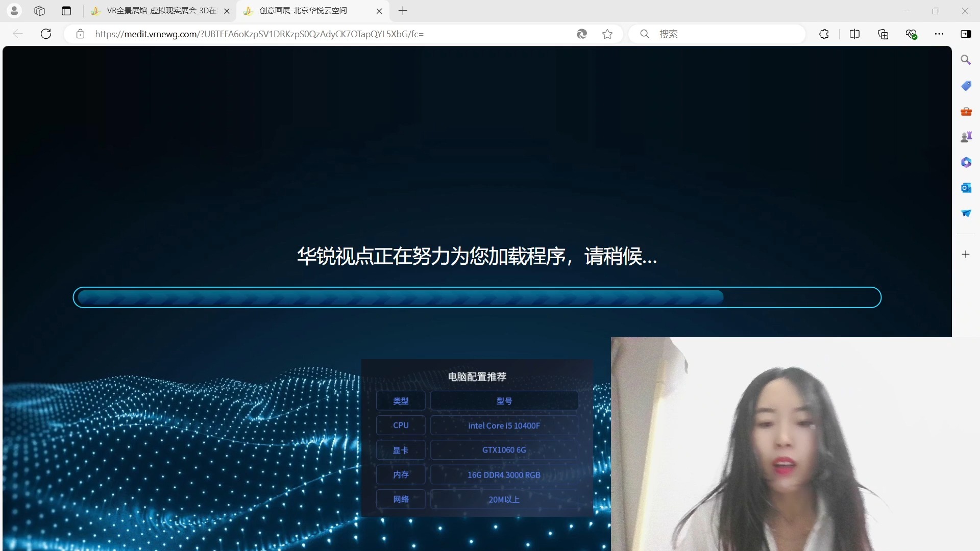Viewport: 980px width, 551px height.
Task: Click the loading progress bar
Action: coord(477,297)
